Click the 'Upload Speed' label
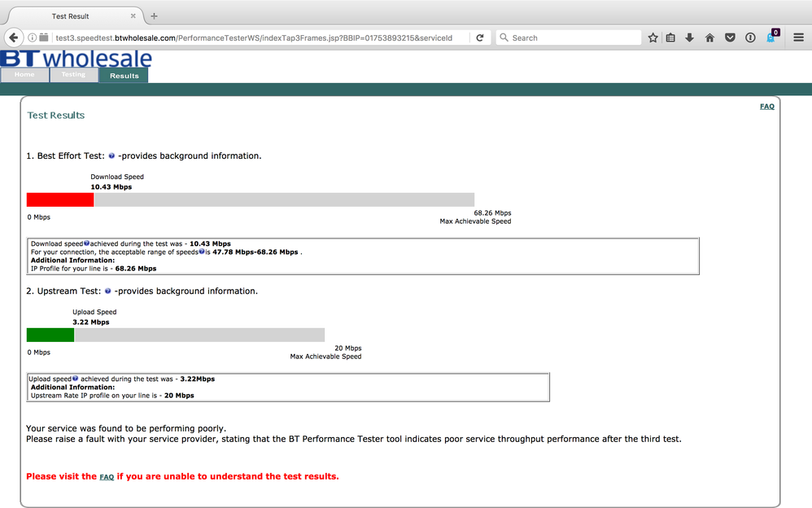The width and height of the screenshot is (812, 508). coord(94,312)
